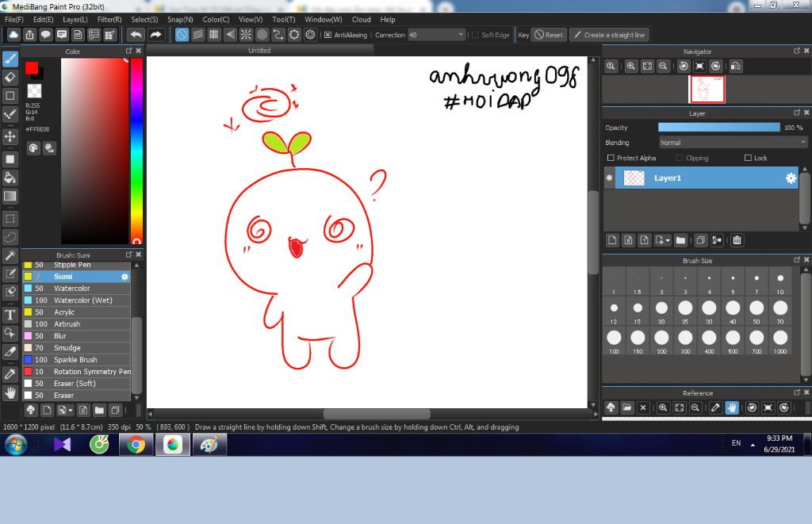This screenshot has height=524, width=812.
Task: Open the Select menu
Action: pyautogui.click(x=144, y=20)
